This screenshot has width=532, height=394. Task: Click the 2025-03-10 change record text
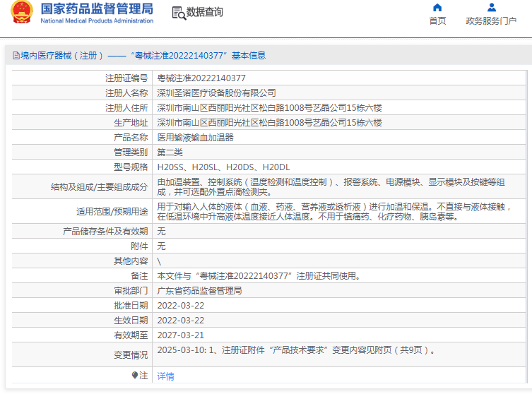296,350
